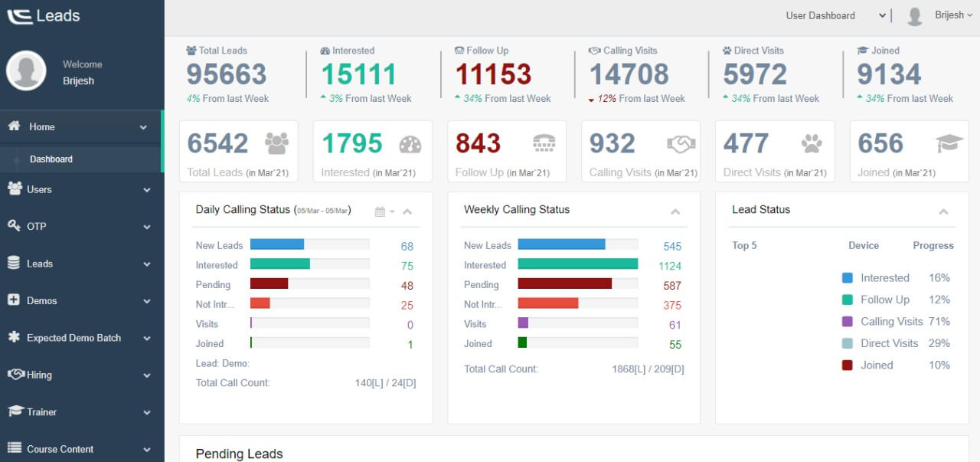
Task: Click the phone icon on the Follow Up card
Action: [x=544, y=143]
